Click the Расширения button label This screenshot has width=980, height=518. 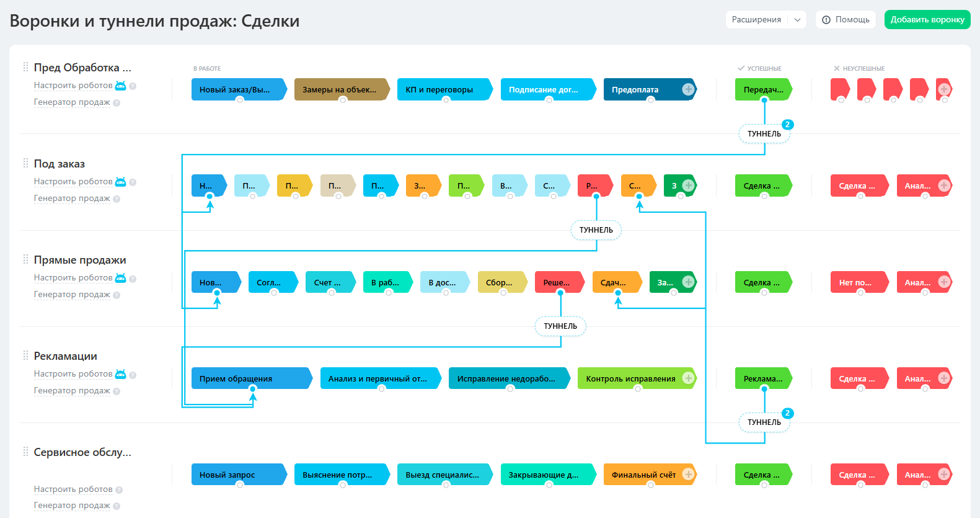(756, 20)
